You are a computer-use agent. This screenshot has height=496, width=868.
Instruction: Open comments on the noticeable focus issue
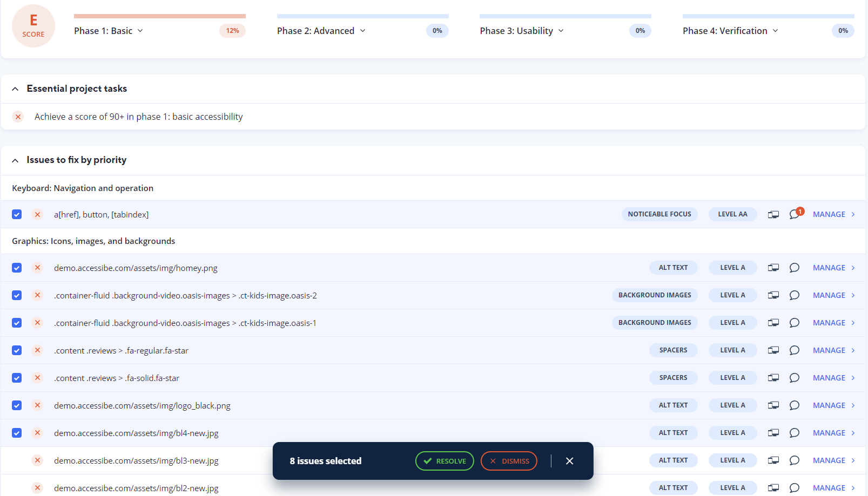pyautogui.click(x=795, y=214)
